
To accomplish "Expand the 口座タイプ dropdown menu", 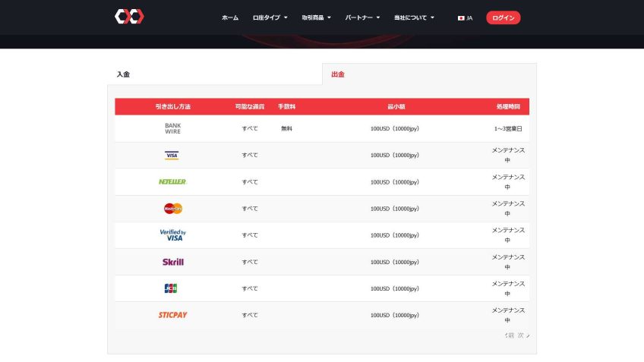I will [x=270, y=17].
